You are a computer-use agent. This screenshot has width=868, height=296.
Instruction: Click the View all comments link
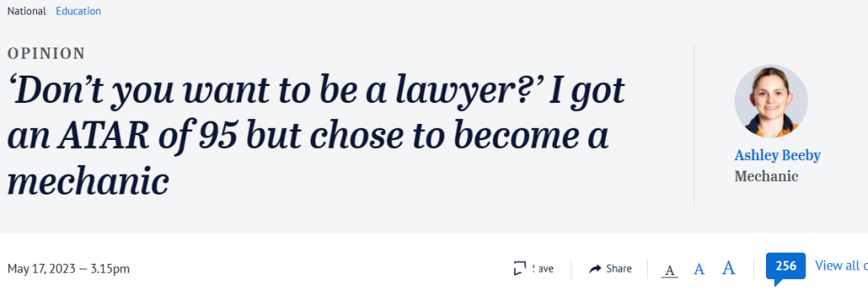[x=841, y=265]
